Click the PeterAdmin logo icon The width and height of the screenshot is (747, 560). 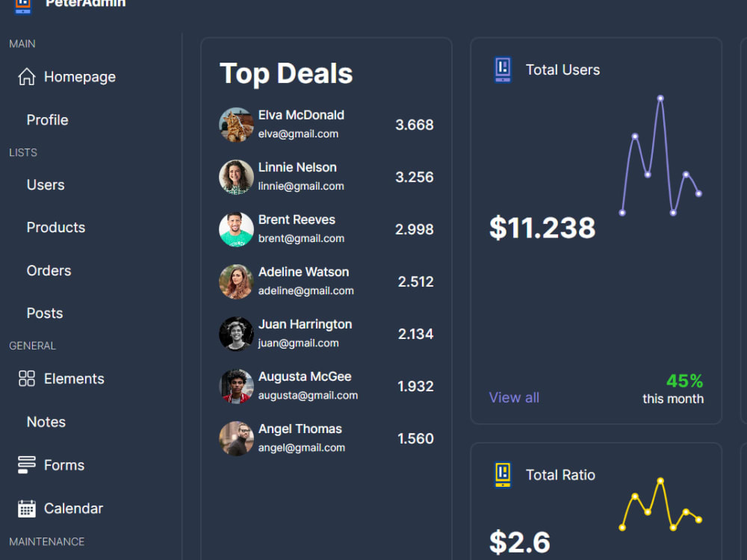[23, 6]
